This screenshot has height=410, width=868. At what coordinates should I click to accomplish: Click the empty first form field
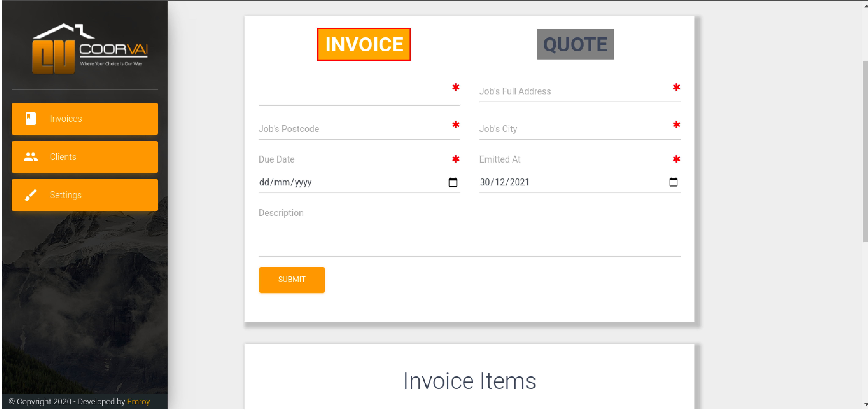pos(354,96)
